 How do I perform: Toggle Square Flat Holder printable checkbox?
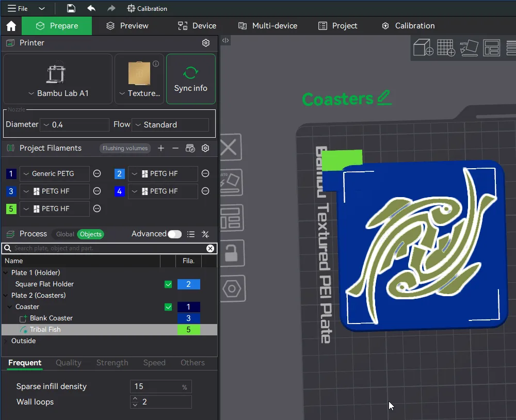tap(168, 284)
